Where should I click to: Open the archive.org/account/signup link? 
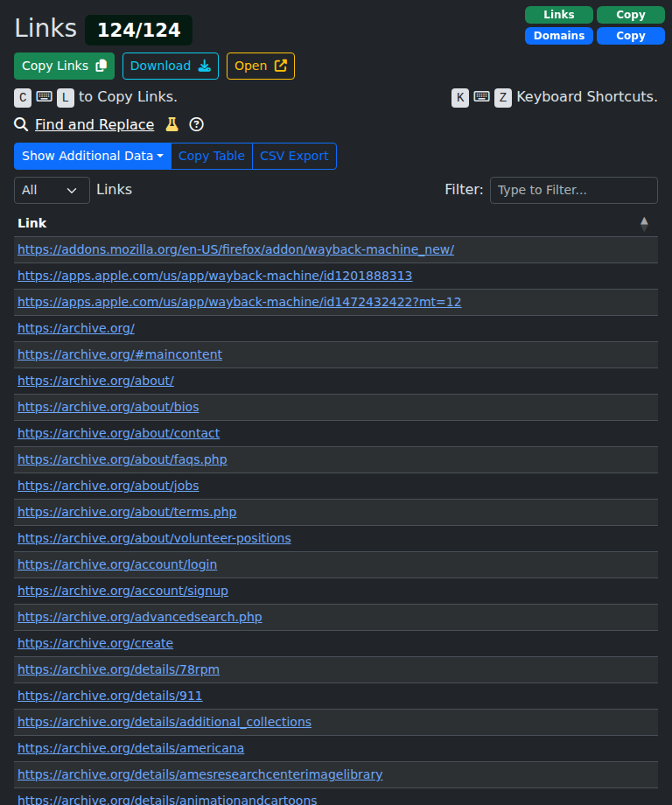[x=122, y=591]
